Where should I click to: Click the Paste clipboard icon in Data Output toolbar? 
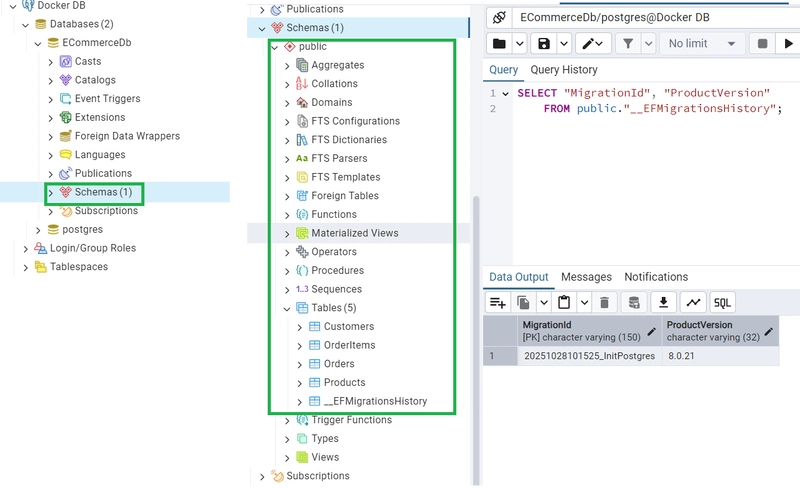click(x=564, y=303)
